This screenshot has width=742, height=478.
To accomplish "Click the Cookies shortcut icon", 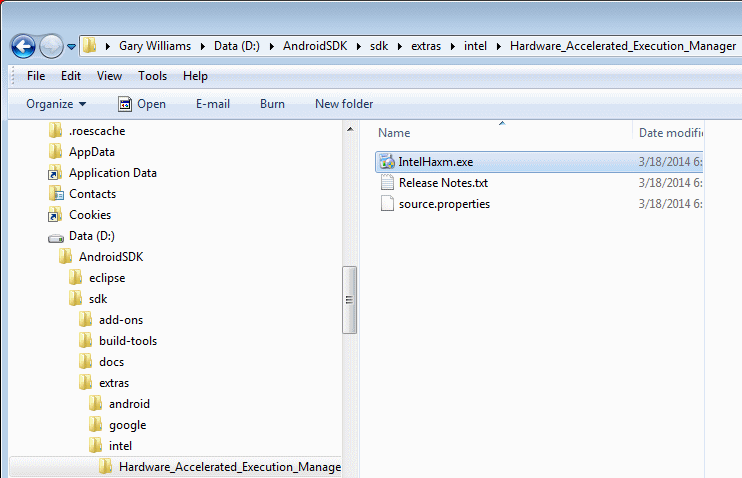I will pos(55,214).
